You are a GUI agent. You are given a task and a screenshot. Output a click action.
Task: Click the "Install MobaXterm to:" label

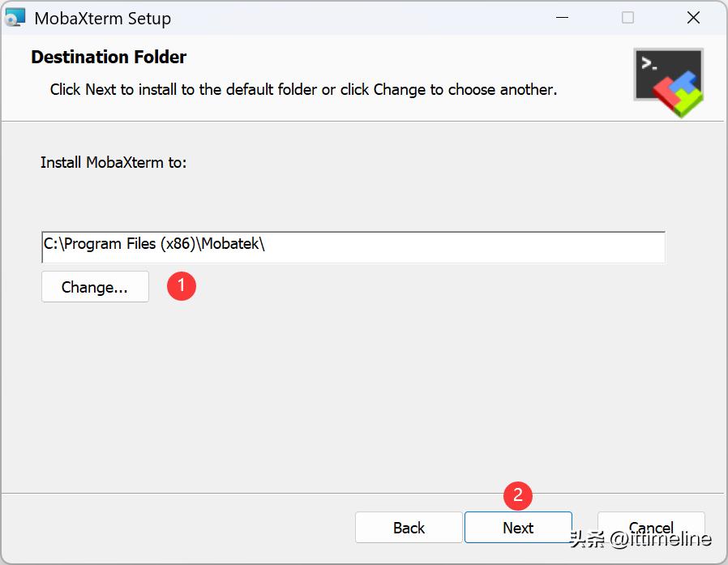point(113,162)
